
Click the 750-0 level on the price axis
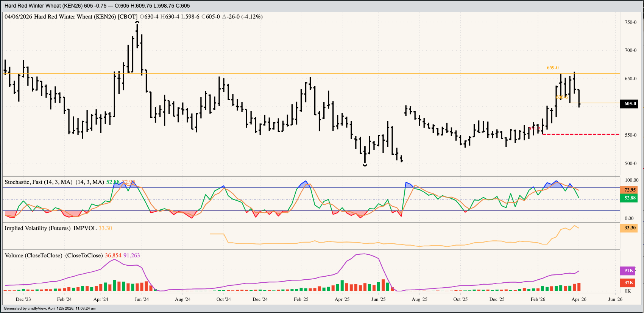630,22
